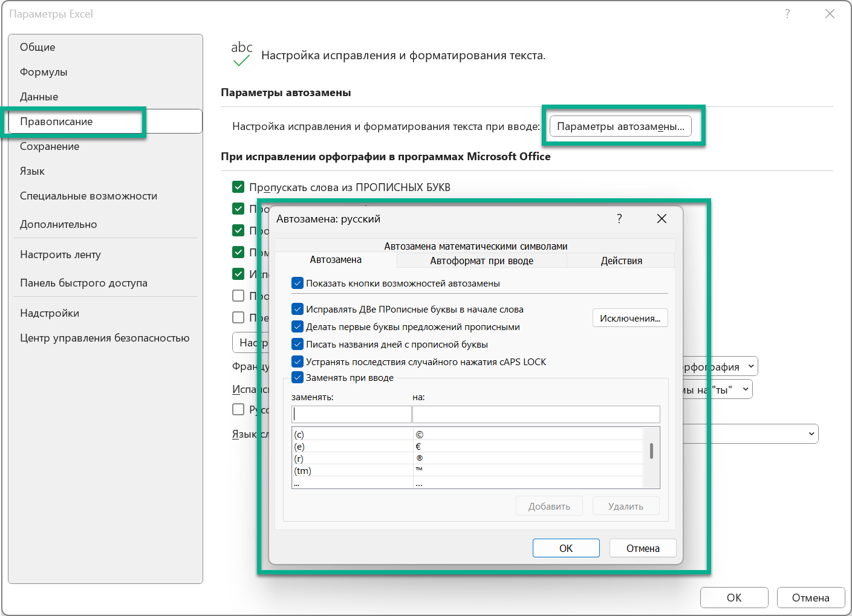
Task: Toggle Показать кнопки возможностей автозамены checkbox
Action: pos(298,284)
